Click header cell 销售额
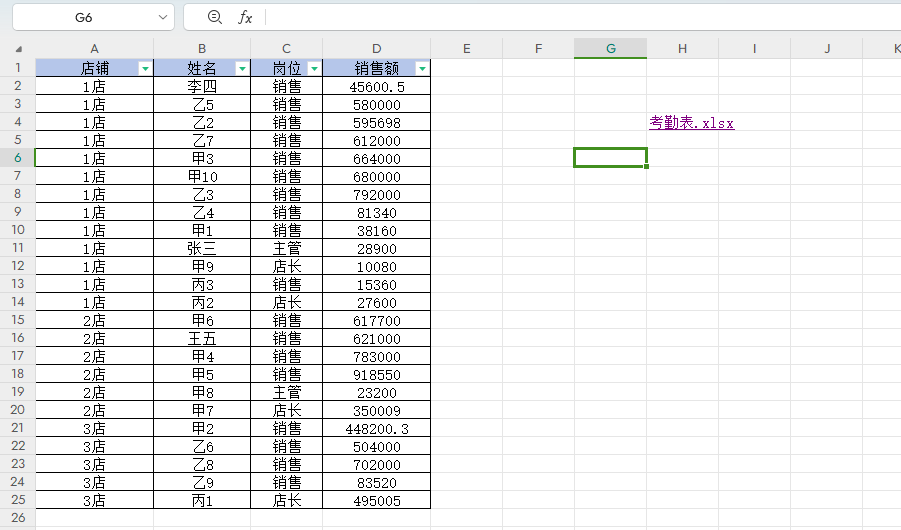The height and width of the screenshot is (530, 901). tap(376, 68)
